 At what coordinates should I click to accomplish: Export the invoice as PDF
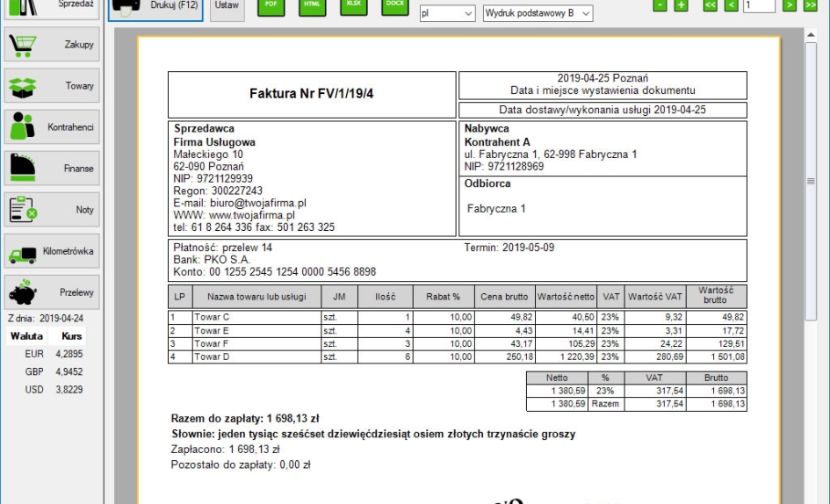point(271,5)
